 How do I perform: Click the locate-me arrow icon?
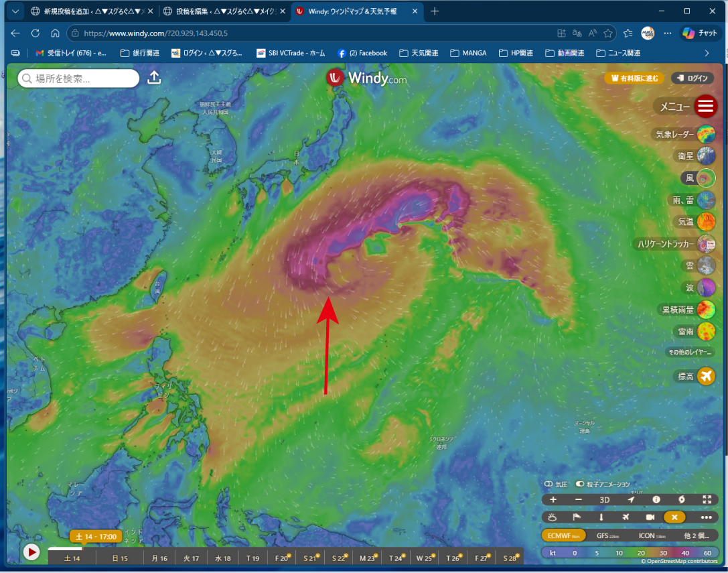[x=630, y=499]
